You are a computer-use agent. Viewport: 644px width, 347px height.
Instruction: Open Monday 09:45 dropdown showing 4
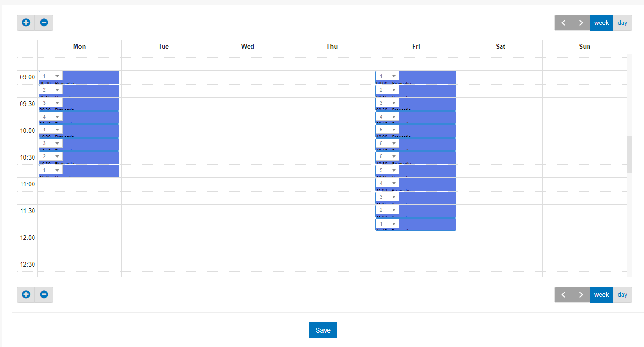tap(51, 117)
